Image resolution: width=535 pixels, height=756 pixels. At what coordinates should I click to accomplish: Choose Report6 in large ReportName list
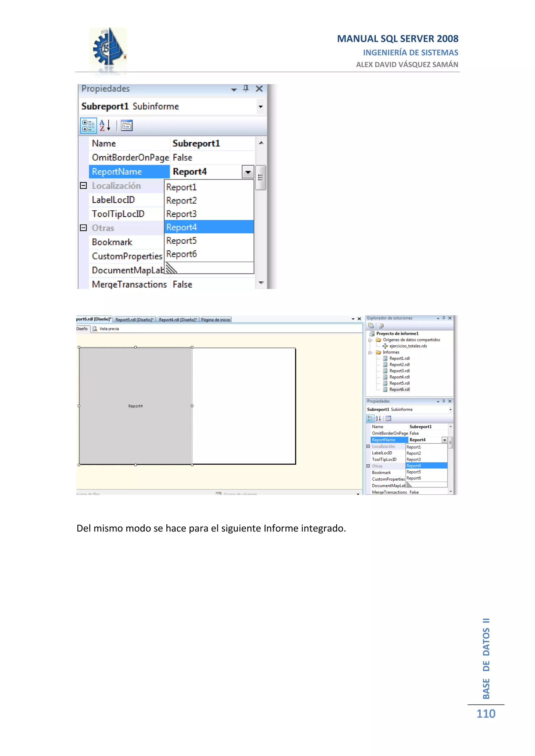(x=209, y=254)
